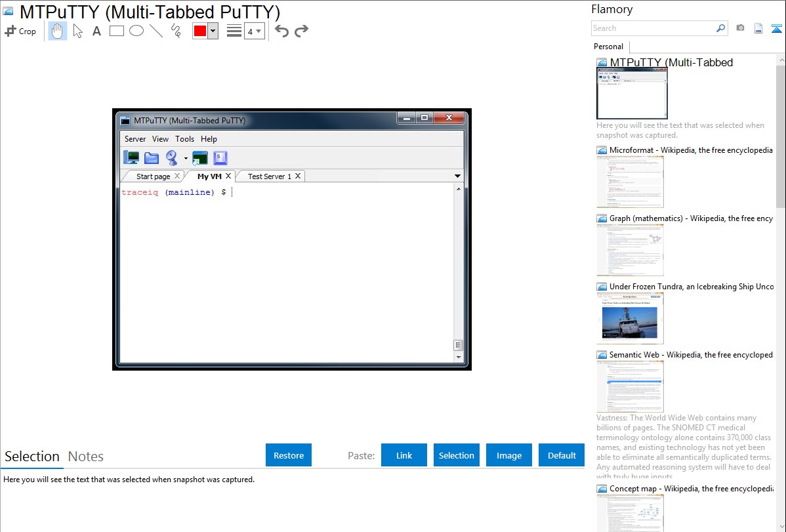Choose the Text annotation tool

96,31
